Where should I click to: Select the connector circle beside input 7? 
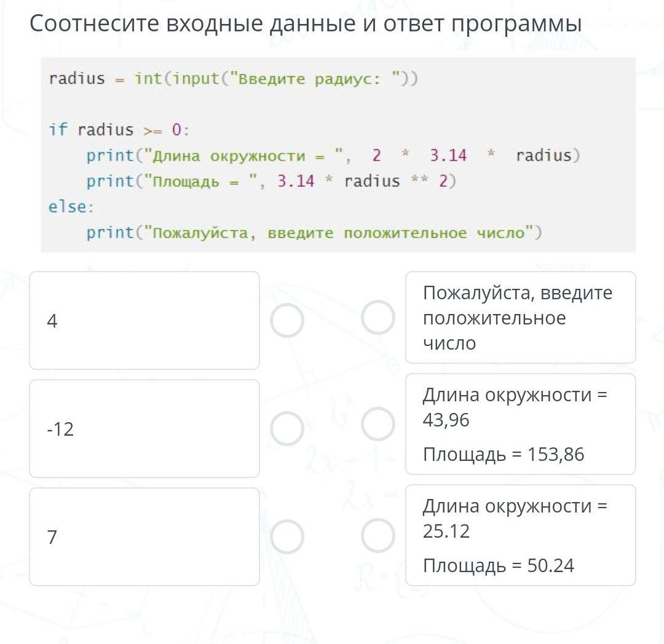pyautogui.click(x=287, y=536)
